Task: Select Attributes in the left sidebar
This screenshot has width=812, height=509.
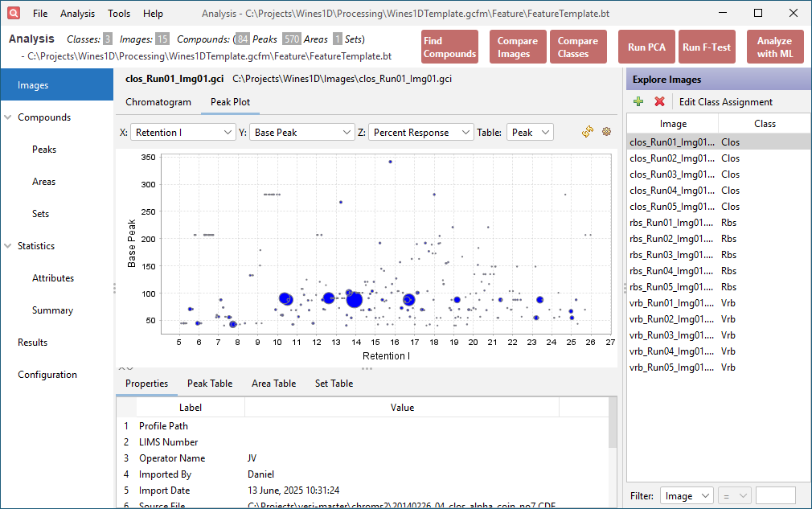Action: (53, 278)
